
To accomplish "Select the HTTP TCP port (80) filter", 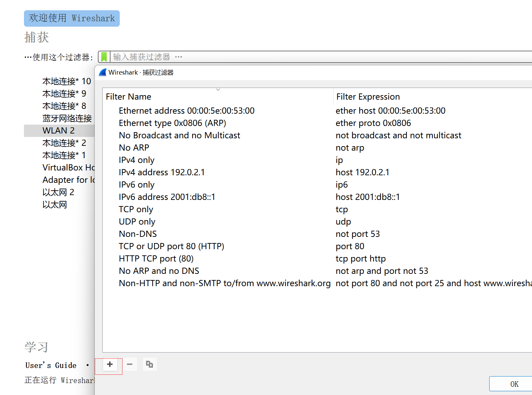I will [156, 258].
